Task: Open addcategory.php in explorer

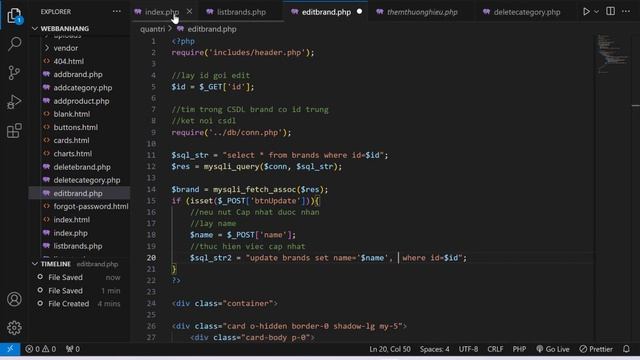Action: (x=83, y=88)
